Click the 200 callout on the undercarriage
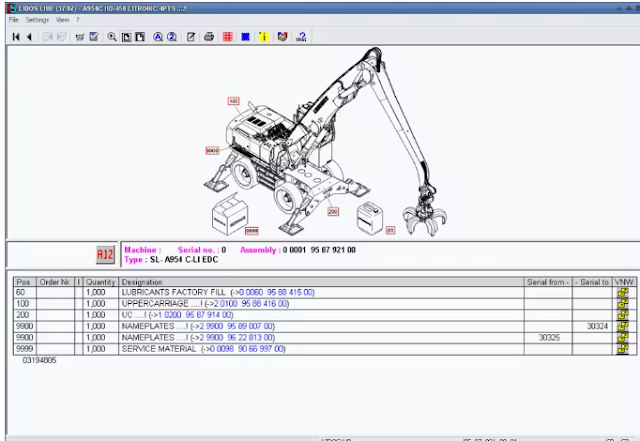Viewport: 640px width, 441px height. [333, 212]
